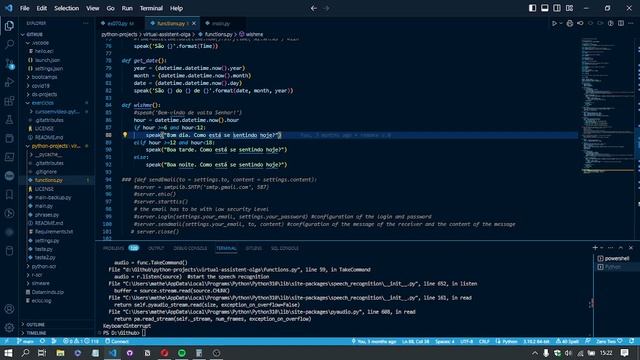This screenshot has width=640, height=360.
Task: Create a new terminal with the plus icon
Action: (595, 248)
